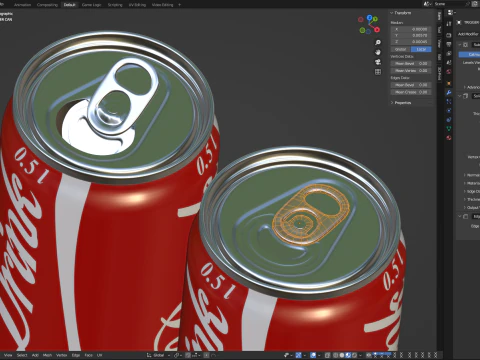The image size is (480, 360).
Task: Open the Mesh menu in viewport header
Action: pyautogui.click(x=47, y=355)
